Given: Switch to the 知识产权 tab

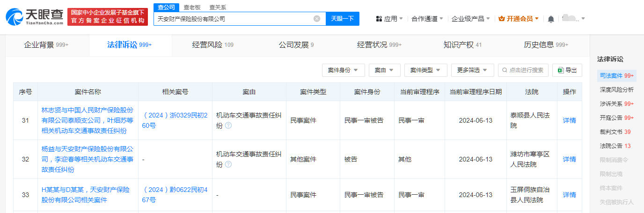Looking at the screenshot, I should (x=462, y=45).
